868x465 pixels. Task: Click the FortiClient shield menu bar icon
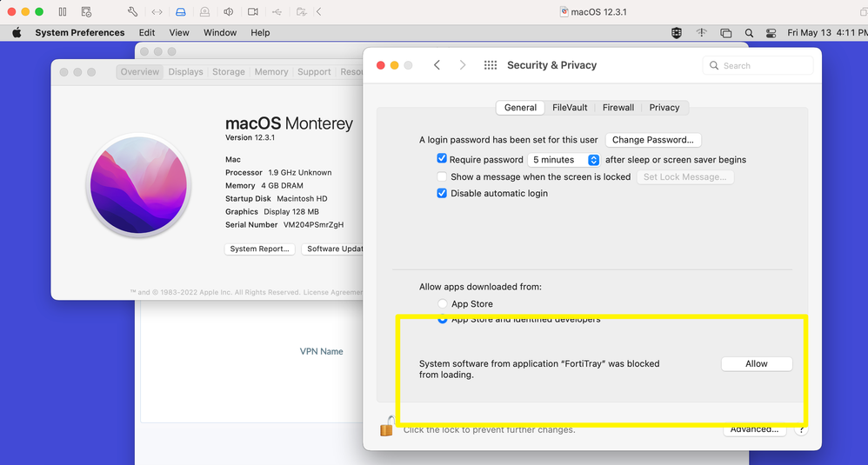pos(677,33)
